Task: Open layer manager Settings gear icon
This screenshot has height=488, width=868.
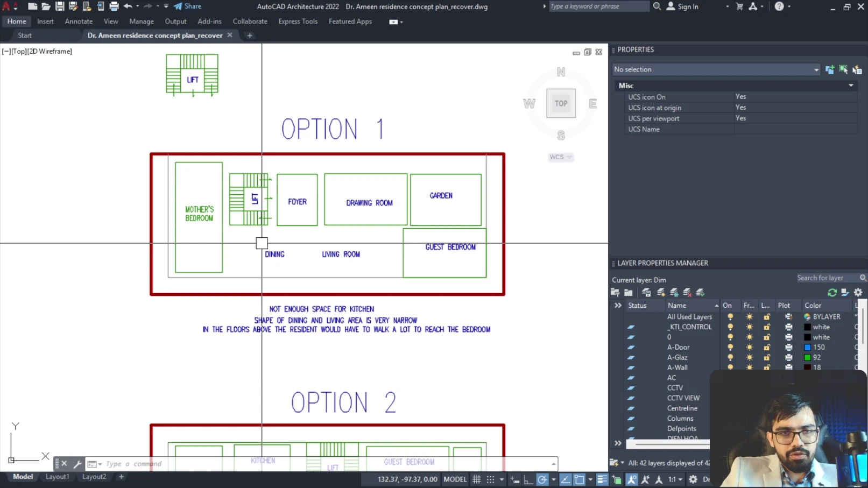Action: point(858,293)
